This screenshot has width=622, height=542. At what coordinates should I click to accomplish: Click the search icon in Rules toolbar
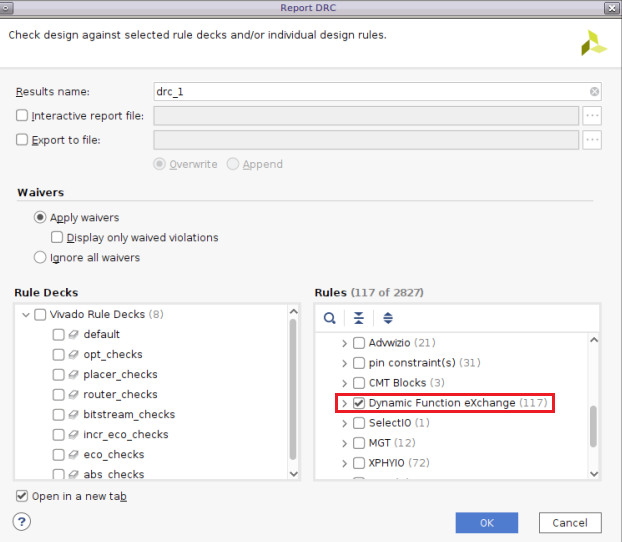[x=329, y=318]
